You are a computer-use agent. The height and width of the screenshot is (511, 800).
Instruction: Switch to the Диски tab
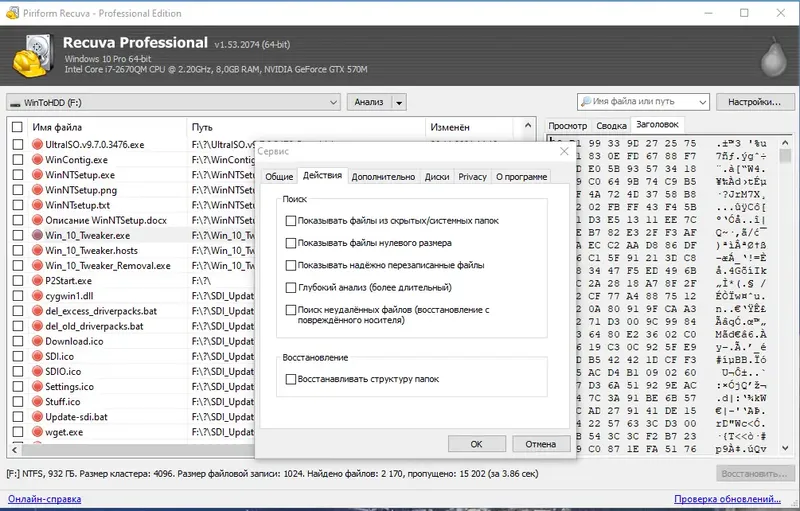(x=437, y=176)
